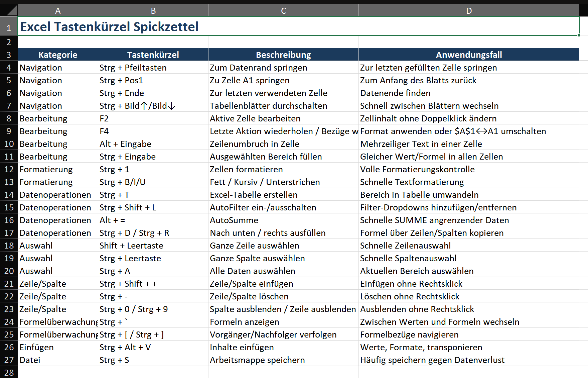The image size is (588, 378).
Task: Click the Kategorie header cell
Action: 58,55
